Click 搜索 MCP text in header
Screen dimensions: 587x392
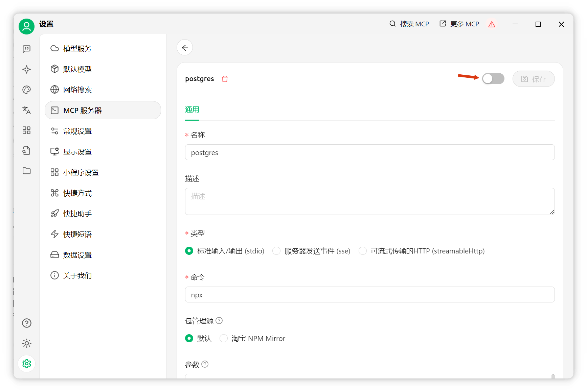click(414, 24)
